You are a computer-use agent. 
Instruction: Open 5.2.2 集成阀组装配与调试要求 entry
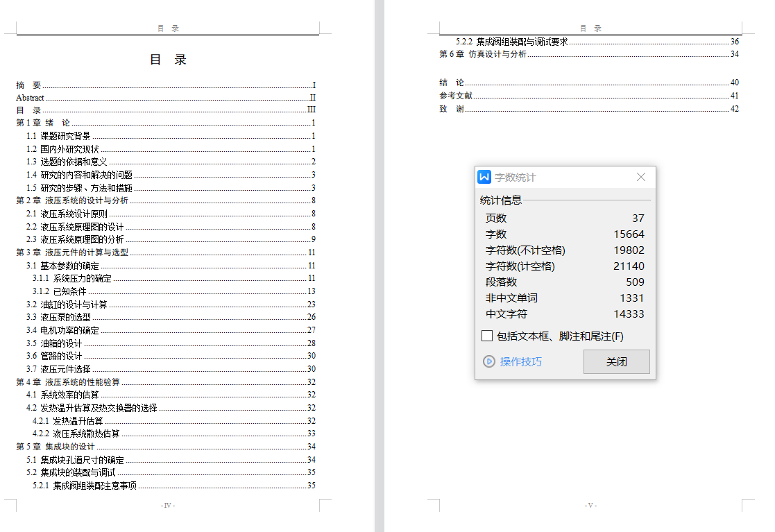597,42
